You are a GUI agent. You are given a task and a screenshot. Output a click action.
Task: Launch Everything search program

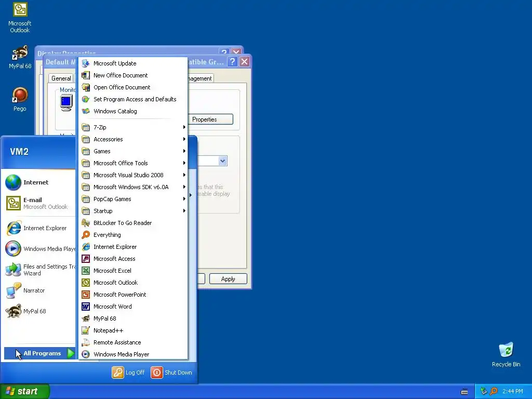[133, 235]
